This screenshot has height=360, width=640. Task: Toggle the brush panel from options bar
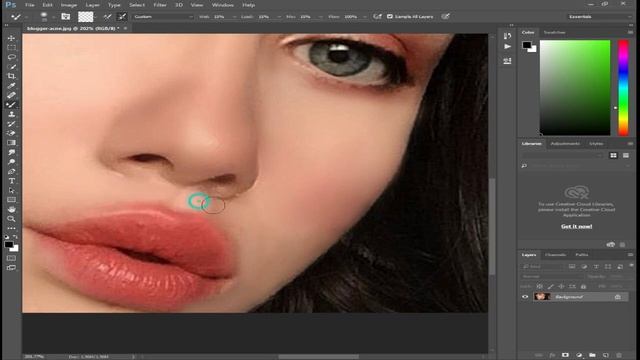66,17
